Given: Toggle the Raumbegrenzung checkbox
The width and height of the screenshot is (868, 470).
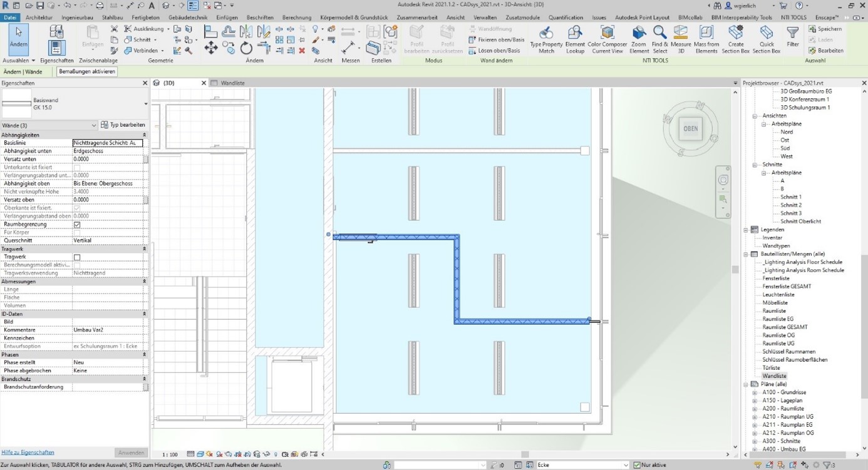Looking at the screenshot, I should pos(77,224).
